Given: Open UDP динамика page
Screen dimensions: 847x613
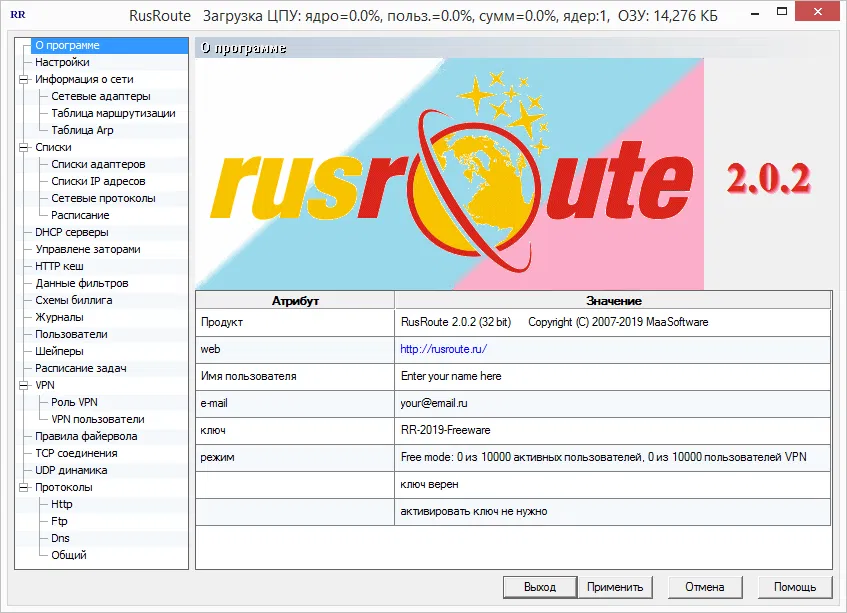Looking at the screenshot, I should [71, 470].
